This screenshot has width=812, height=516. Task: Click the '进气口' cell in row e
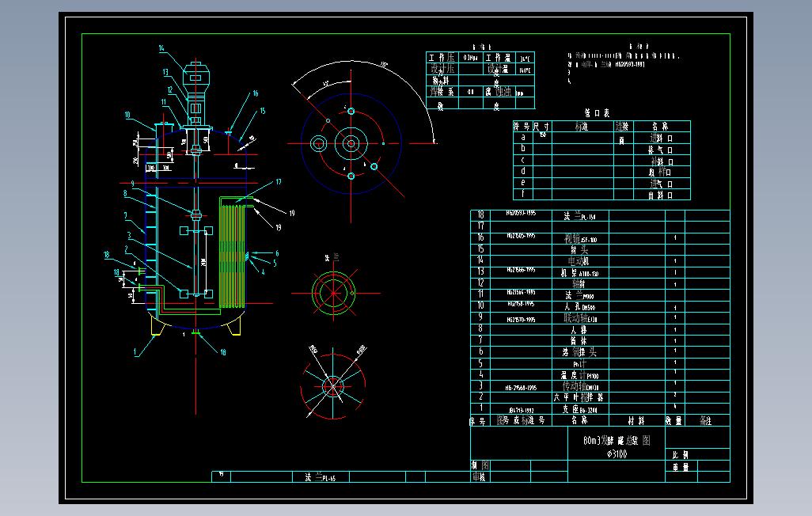tap(662, 184)
